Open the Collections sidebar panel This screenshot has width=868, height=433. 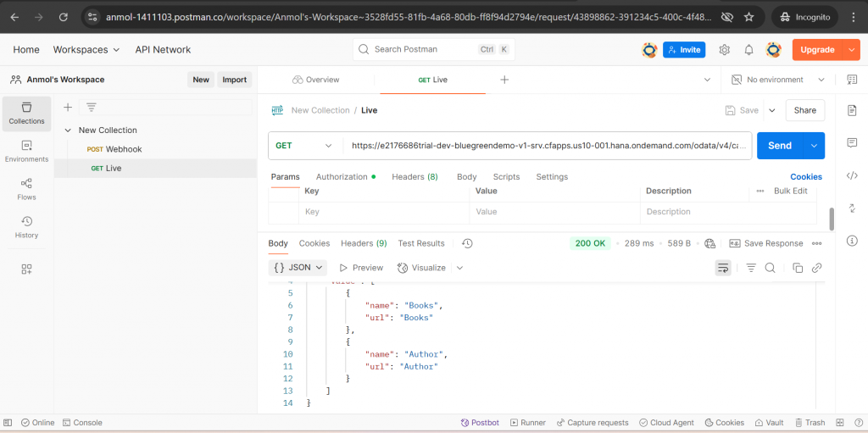[x=26, y=114]
